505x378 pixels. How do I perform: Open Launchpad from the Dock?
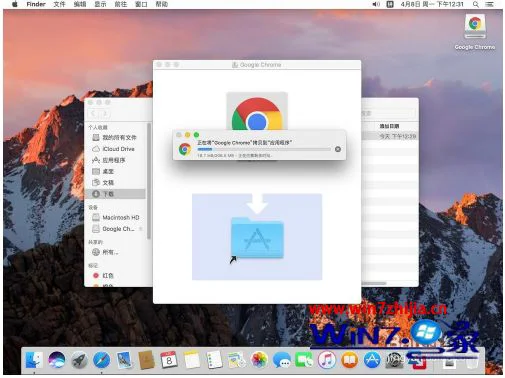point(79,360)
